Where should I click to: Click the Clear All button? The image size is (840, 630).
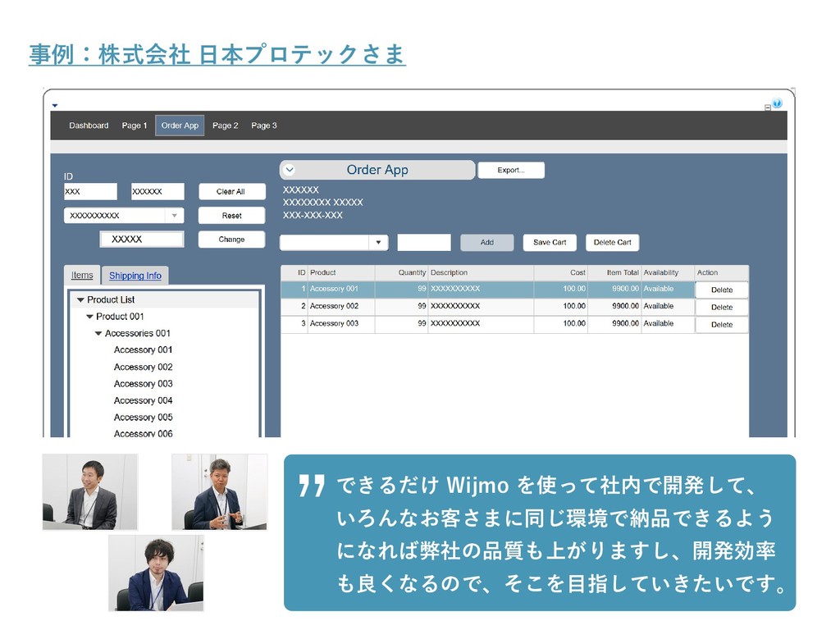[x=231, y=191]
